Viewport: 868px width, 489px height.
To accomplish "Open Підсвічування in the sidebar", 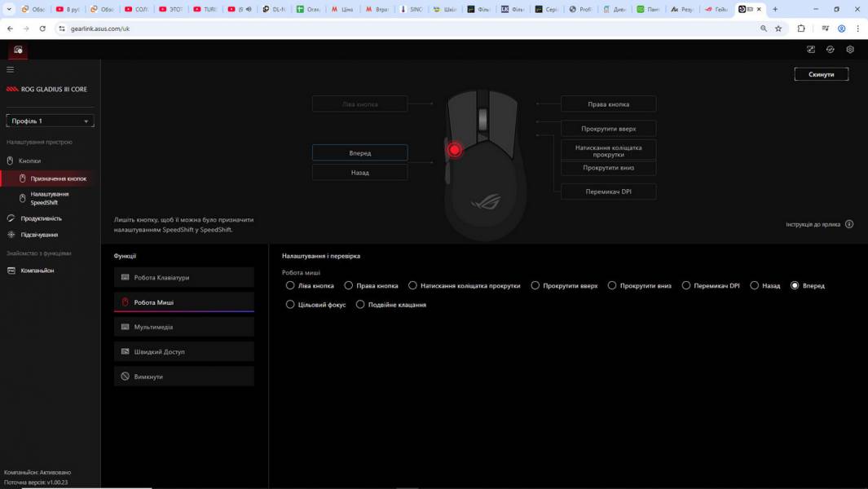I will click(x=39, y=235).
